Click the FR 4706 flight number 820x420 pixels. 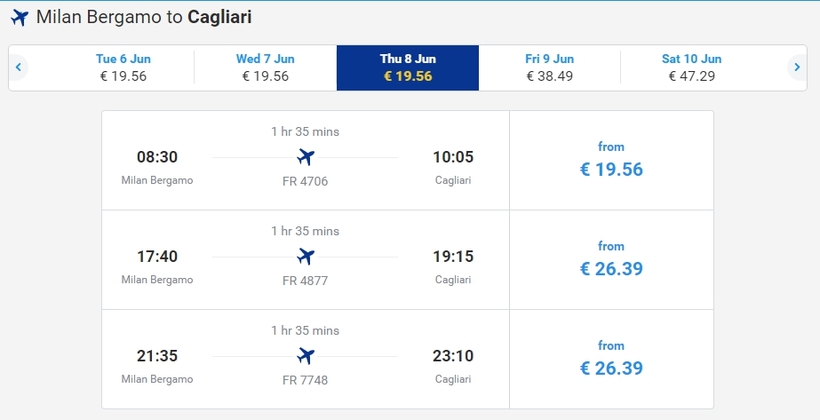306,181
